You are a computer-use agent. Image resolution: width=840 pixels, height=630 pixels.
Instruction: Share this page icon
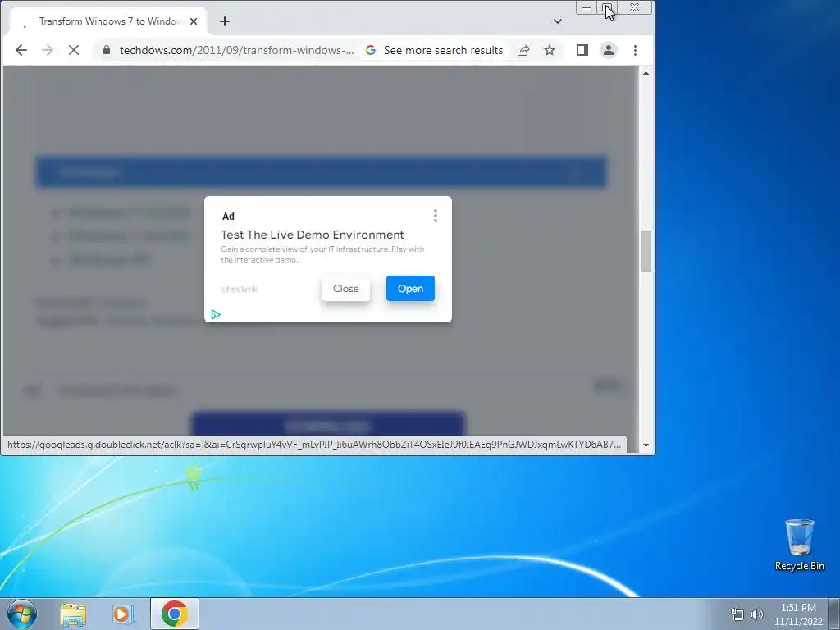coord(523,50)
